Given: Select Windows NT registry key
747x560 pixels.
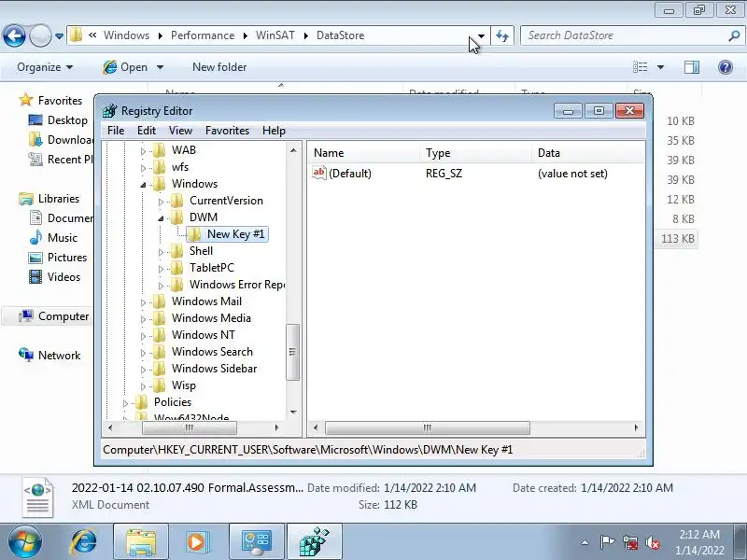Looking at the screenshot, I should tap(203, 335).
